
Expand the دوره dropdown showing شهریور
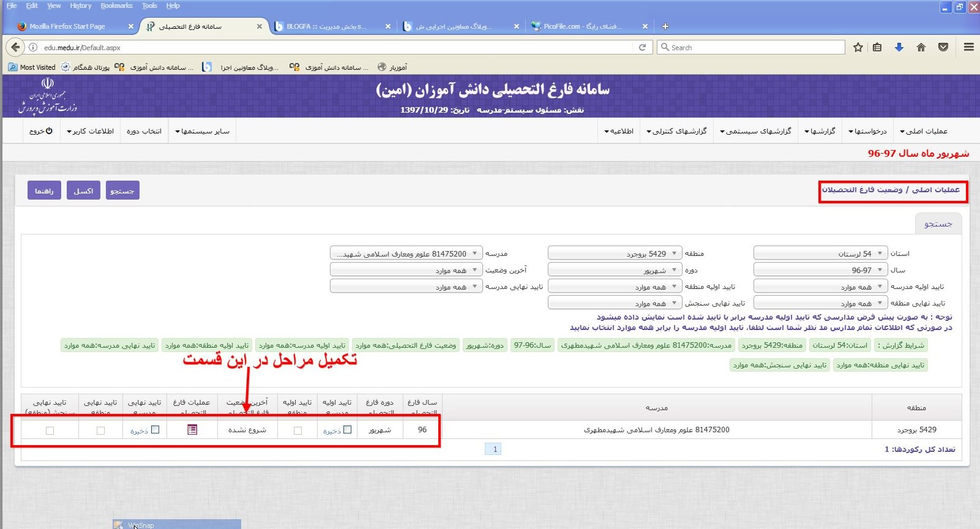click(x=615, y=270)
